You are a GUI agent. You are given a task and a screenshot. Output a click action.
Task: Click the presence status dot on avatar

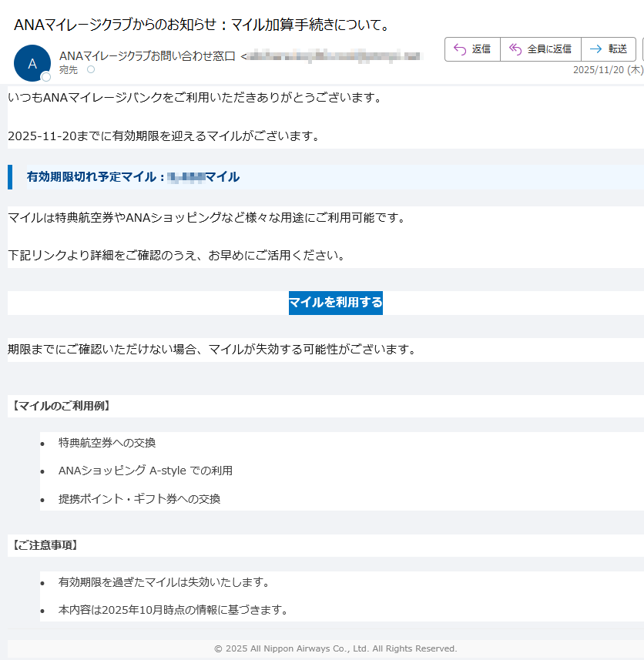[46, 77]
